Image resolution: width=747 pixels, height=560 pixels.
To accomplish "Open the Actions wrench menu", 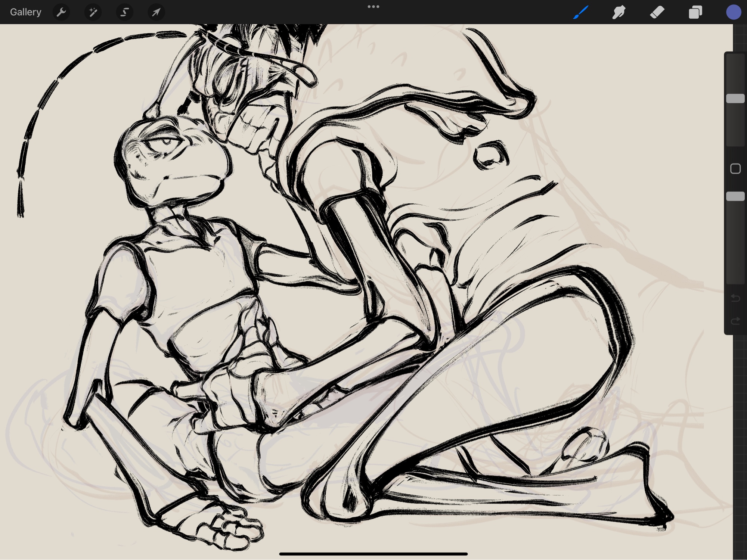I will coord(61,12).
